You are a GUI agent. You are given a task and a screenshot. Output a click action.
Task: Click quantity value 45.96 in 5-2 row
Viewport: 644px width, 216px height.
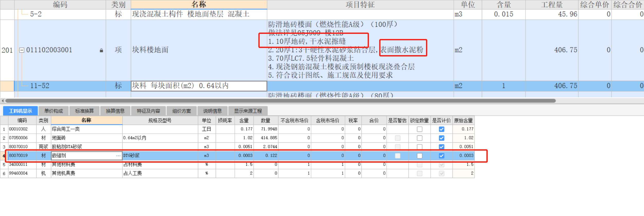click(567, 14)
